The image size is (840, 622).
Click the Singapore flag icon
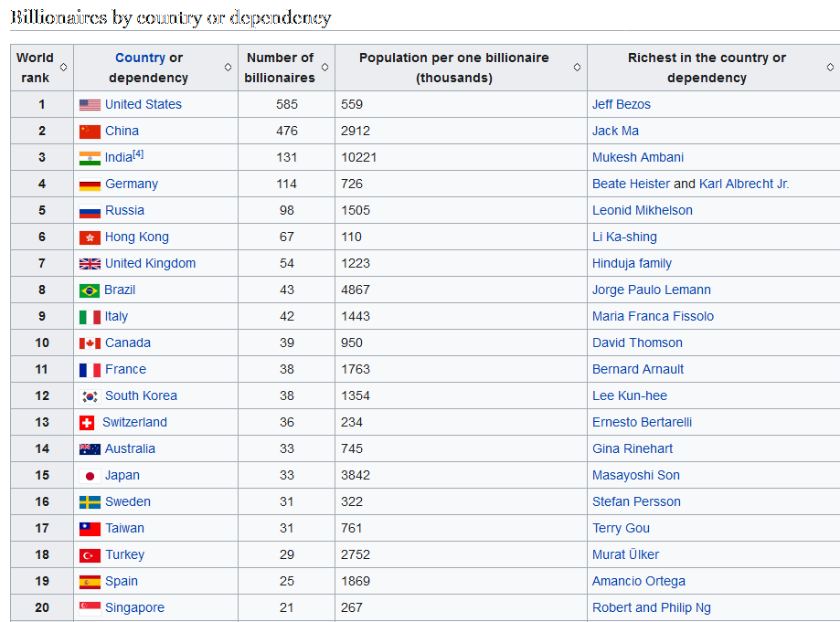tap(90, 608)
